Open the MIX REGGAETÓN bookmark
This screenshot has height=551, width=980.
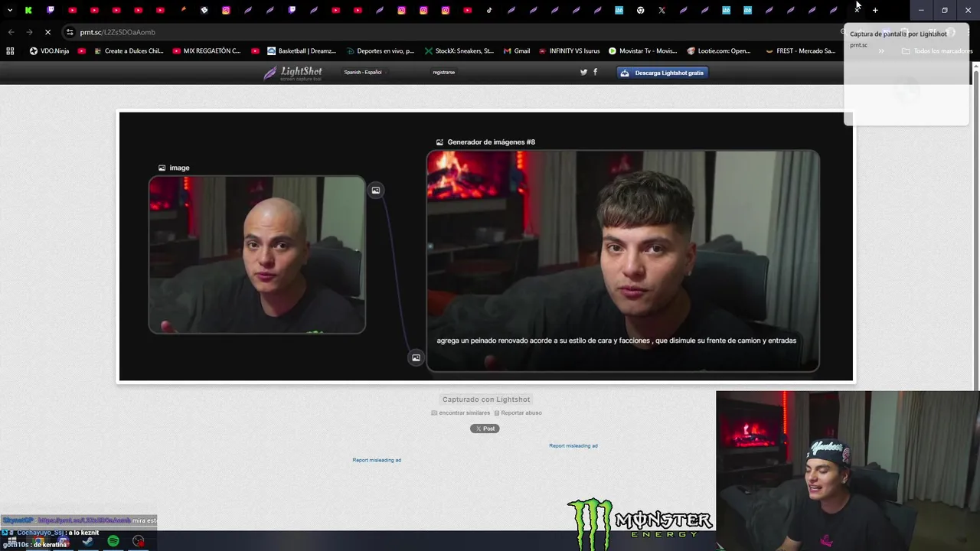207,51
